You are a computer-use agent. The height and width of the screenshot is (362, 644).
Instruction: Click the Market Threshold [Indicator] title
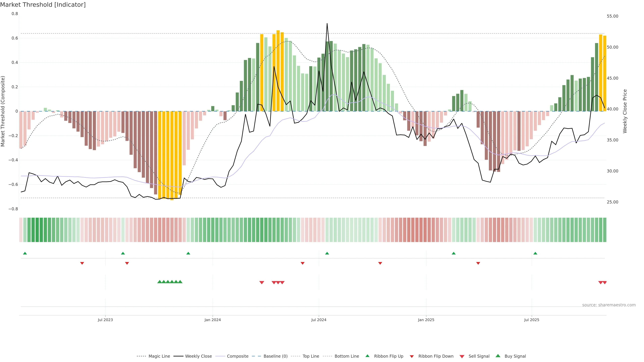coord(43,5)
